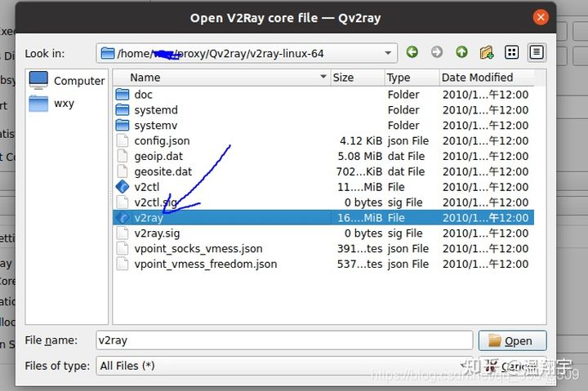Click the greyed forward arrow icon
Image resolution: width=588 pixels, height=391 pixels.
(436, 52)
